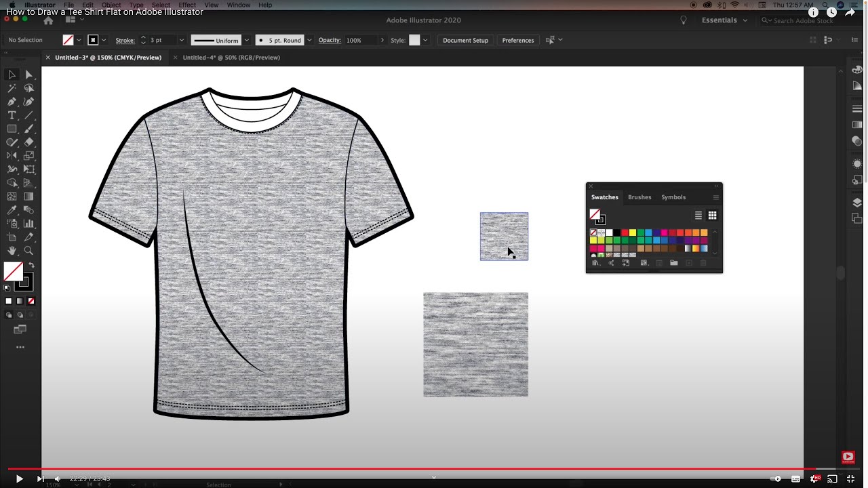This screenshot has height=488, width=868.
Task: Select the Zoom tool
Action: click(x=28, y=251)
